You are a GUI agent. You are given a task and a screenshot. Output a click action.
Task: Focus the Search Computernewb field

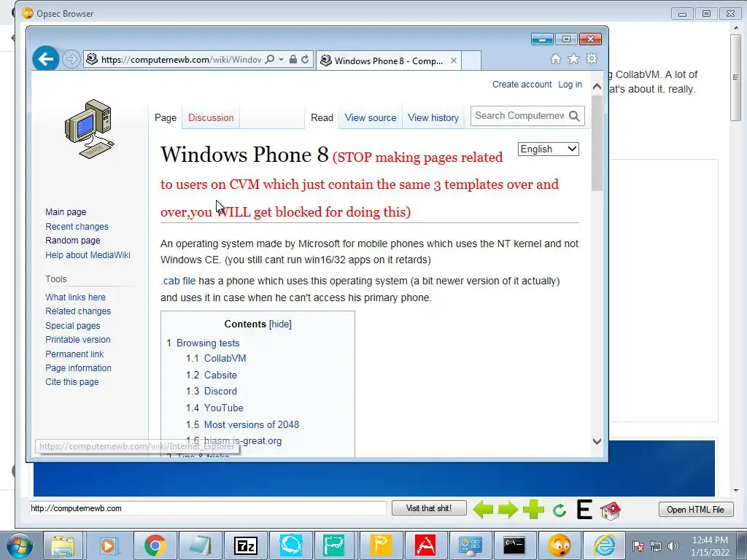click(519, 116)
